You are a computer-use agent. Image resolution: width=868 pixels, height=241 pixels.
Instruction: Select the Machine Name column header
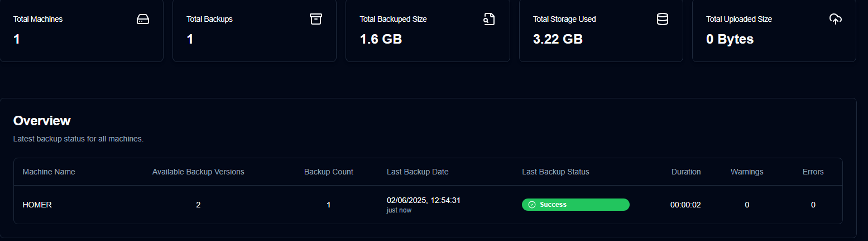tap(49, 172)
